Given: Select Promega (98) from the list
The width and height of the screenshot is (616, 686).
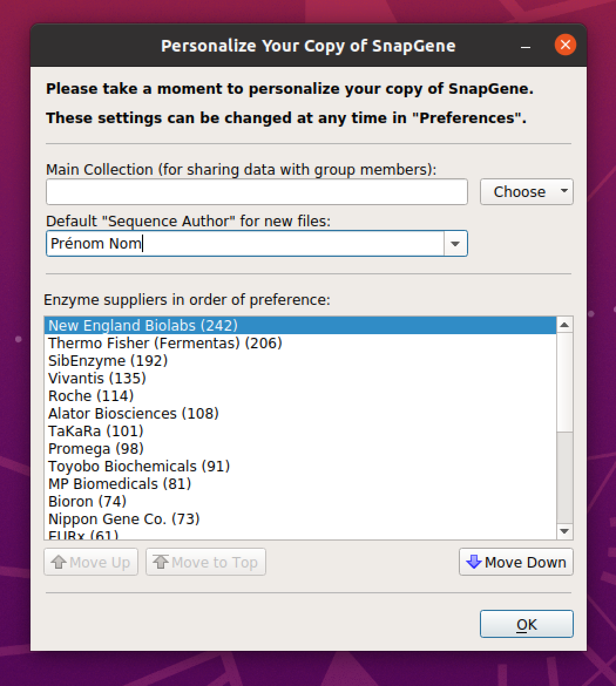Looking at the screenshot, I should pyautogui.click(x=96, y=449).
